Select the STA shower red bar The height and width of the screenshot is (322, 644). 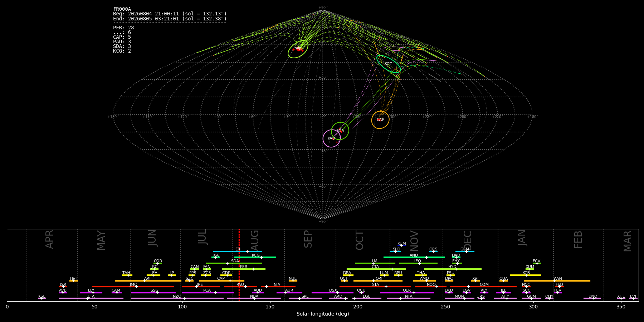375,287
